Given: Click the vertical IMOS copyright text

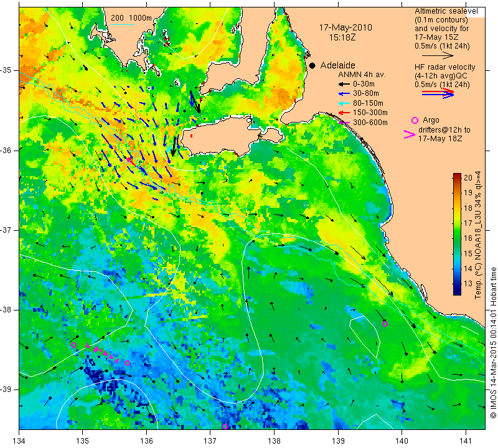Looking at the screenshot, I should pos(493,342).
